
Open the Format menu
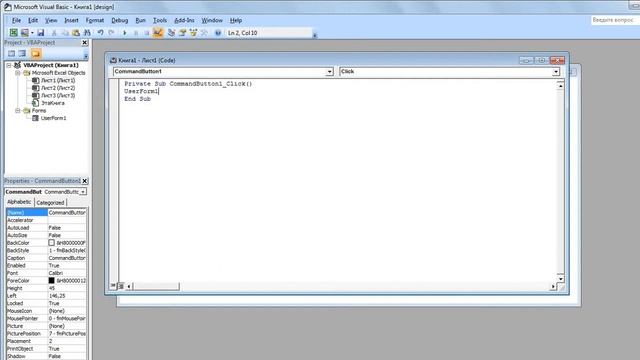95,20
